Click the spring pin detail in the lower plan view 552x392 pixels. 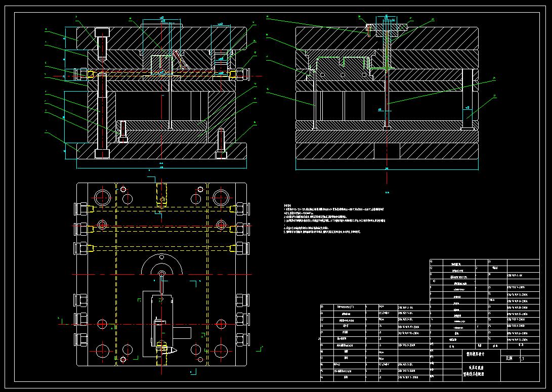tap(162, 349)
